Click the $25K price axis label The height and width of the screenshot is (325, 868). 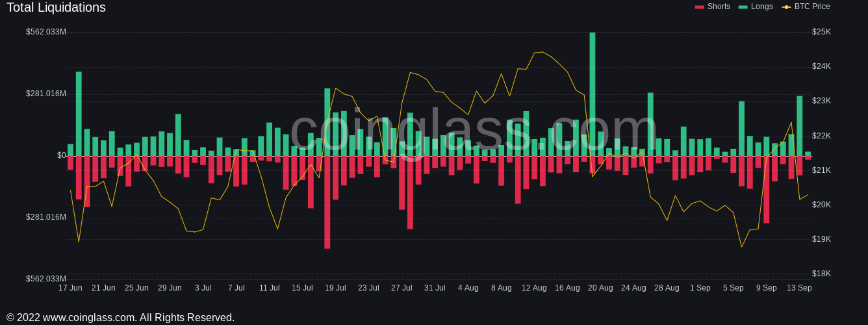click(821, 32)
